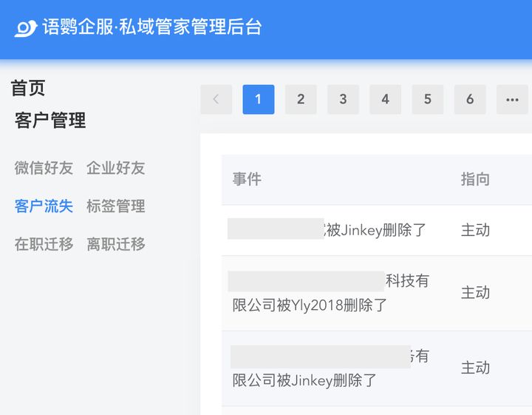Go to 微信好友 in the sidebar
The width and height of the screenshot is (532, 415).
[x=44, y=168]
